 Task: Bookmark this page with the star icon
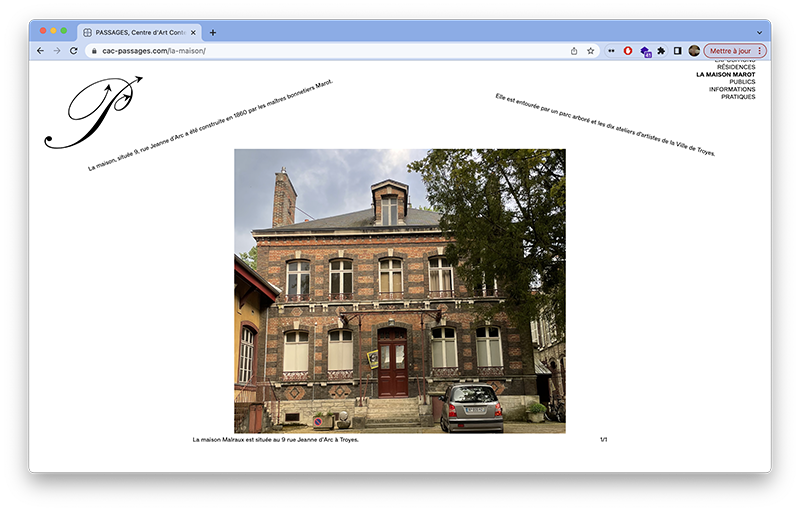(x=590, y=50)
